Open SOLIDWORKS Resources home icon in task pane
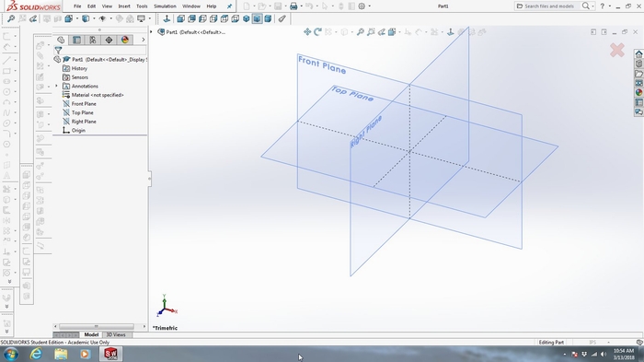This screenshot has width=644, height=362. pyautogui.click(x=638, y=54)
